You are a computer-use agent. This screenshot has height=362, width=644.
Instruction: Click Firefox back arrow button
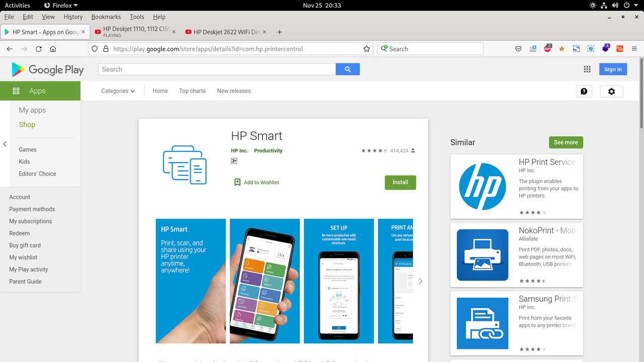pos(10,49)
